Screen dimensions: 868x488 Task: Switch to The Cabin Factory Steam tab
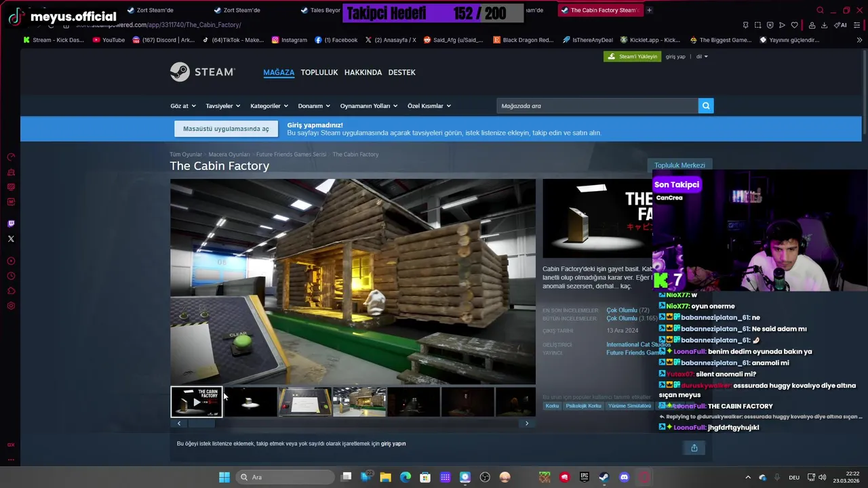(x=599, y=10)
